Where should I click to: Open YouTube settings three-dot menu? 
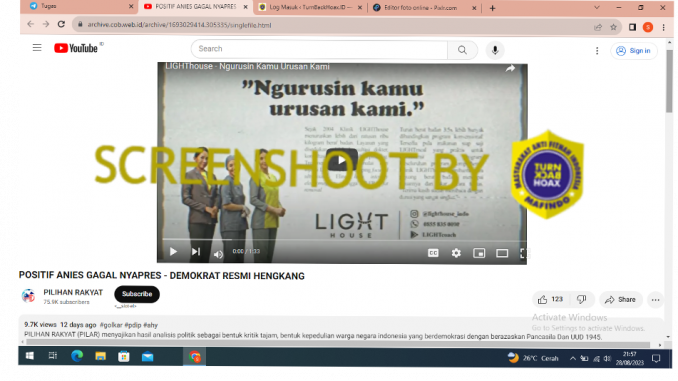pyautogui.click(x=597, y=51)
